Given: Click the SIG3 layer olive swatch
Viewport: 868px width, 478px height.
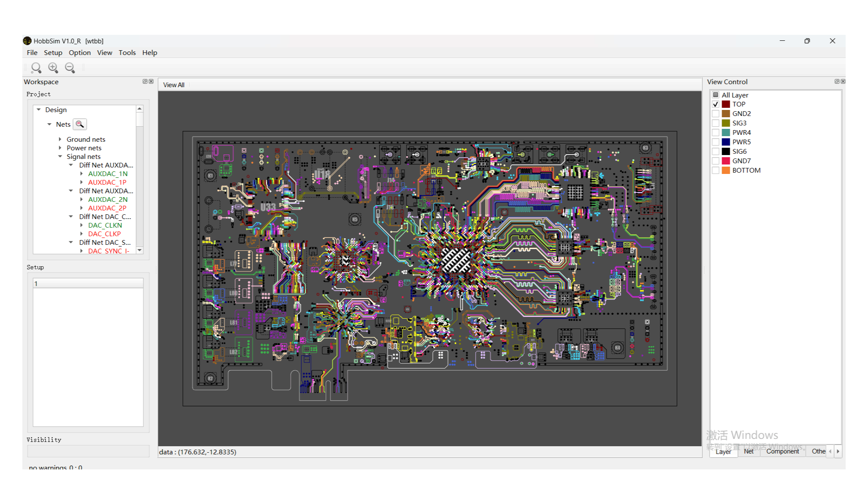Looking at the screenshot, I should (x=726, y=123).
